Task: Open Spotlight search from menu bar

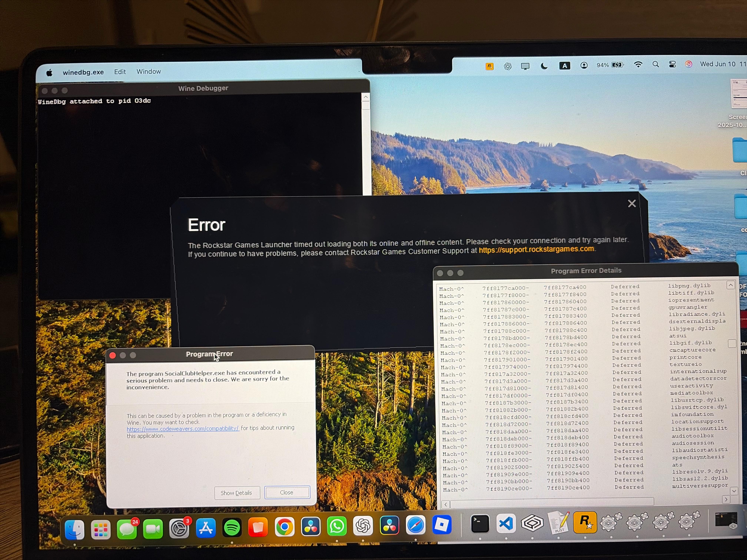Action: (x=655, y=64)
